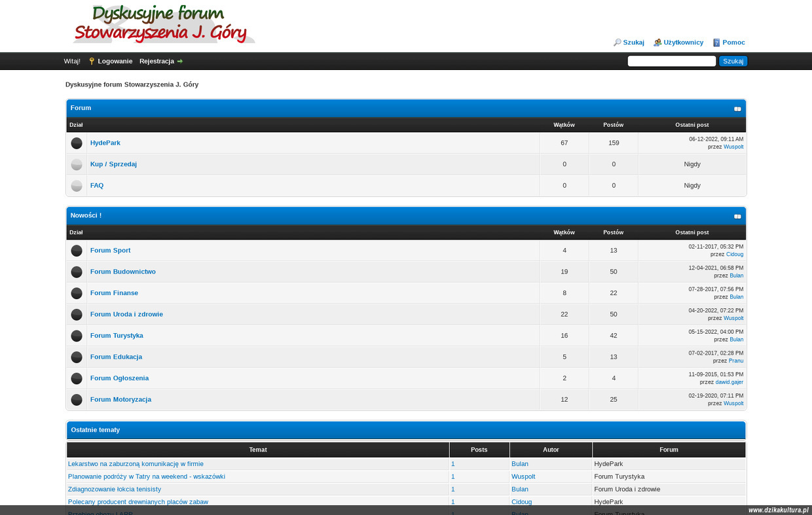Click the Forum Motoryzacja status icon
Viewport: 812px width, 515px height.
pyautogui.click(x=77, y=400)
